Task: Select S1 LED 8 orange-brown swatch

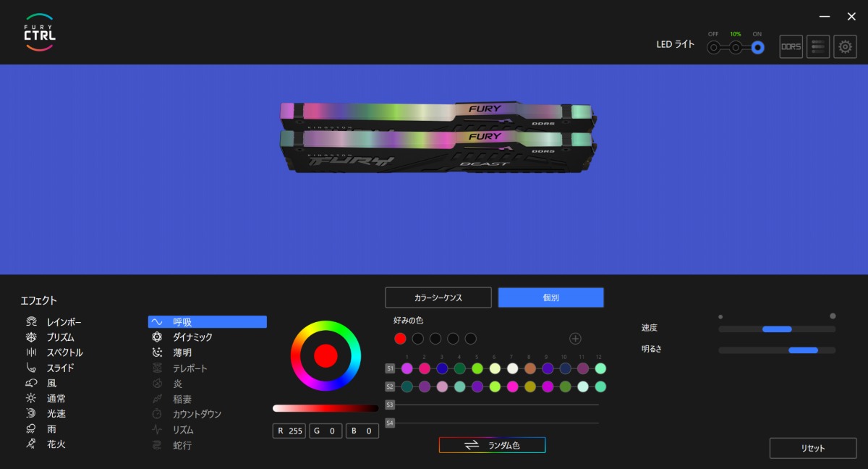Action: 530,368
